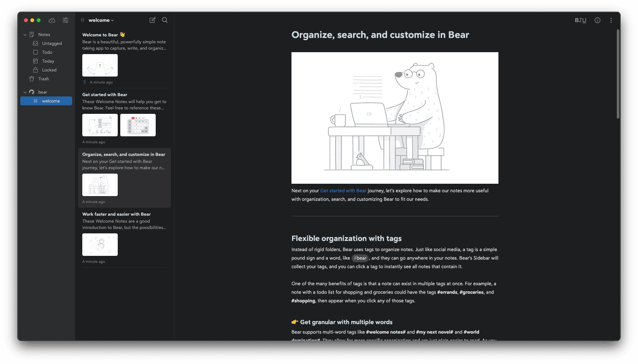The height and width of the screenshot is (364, 638).
Task: Click the hash icon beside welcome tag
Action: (x=35, y=101)
